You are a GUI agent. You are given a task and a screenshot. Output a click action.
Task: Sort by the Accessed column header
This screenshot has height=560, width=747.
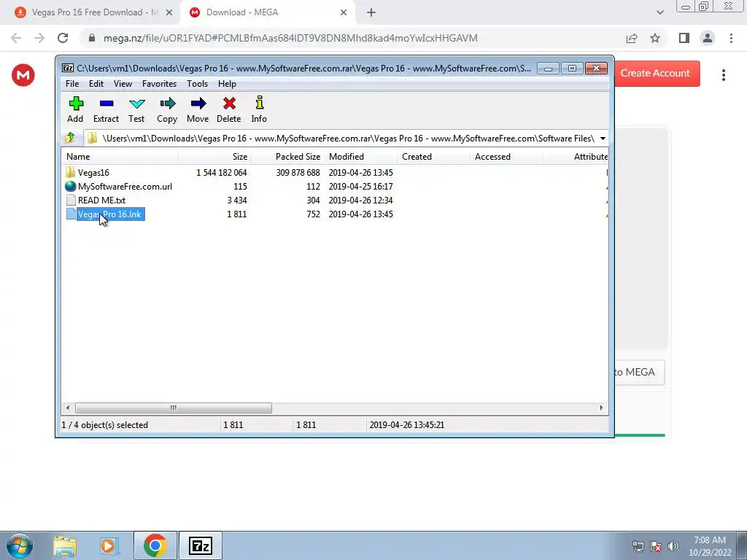pyautogui.click(x=506, y=157)
